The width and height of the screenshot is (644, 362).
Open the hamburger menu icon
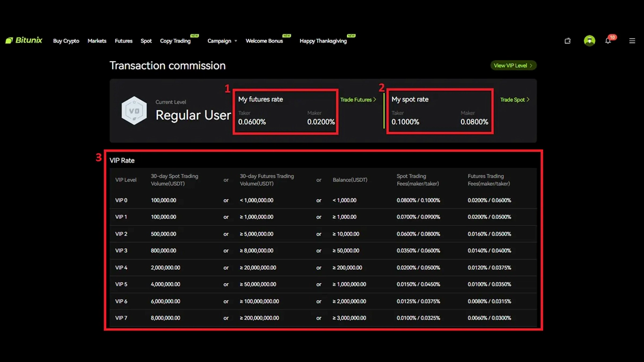pyautogui.click(x=632, y=41)
